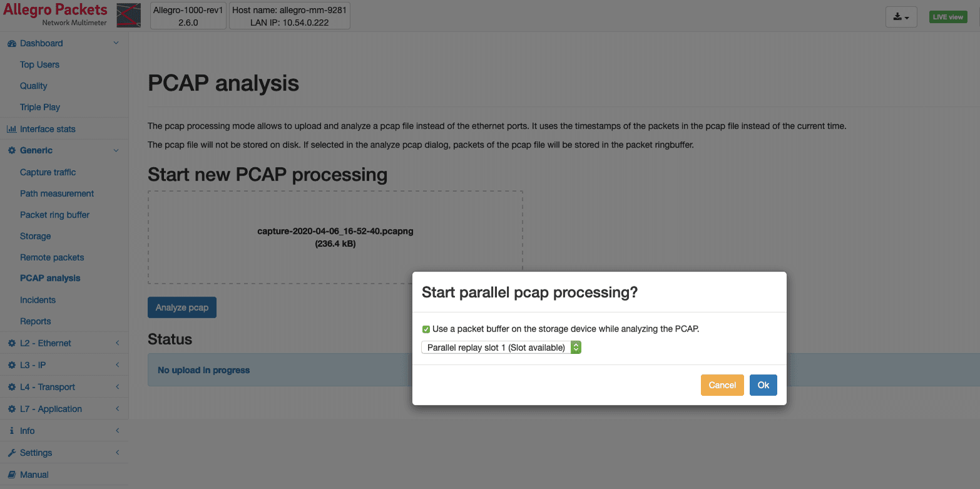980x489 pixels.
Task: Toggle the Allegro Packets logo checker flag
Action: [x=128, y=14]
